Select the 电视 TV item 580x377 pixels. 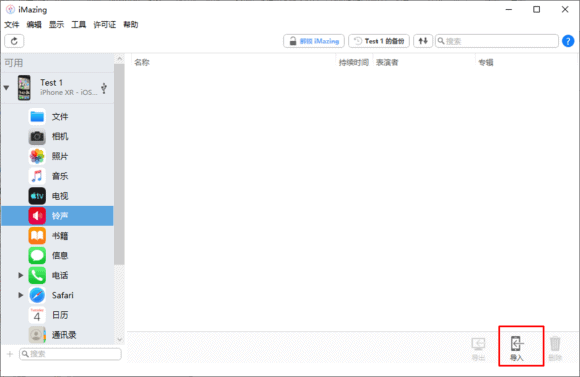(x=57, y=196)
